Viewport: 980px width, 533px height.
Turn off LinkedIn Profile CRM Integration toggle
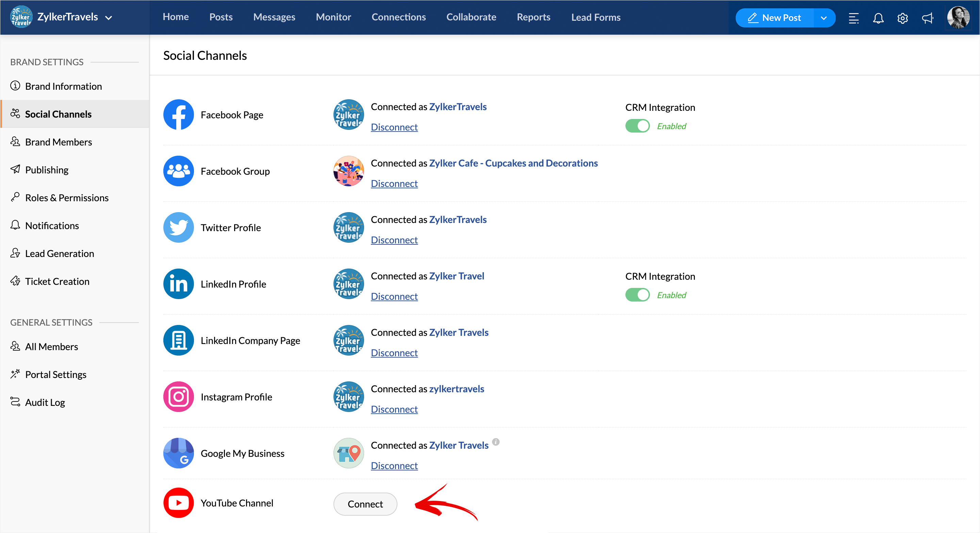(x=637, y=295)
